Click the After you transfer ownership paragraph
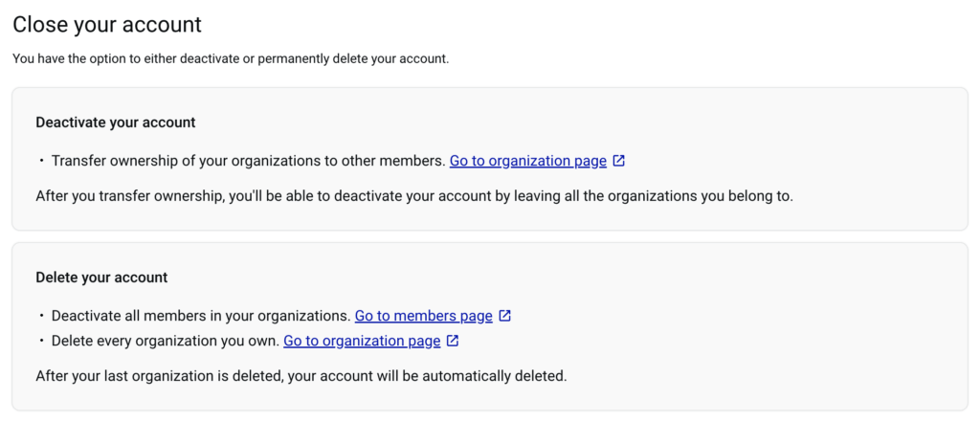Image resolution: width=980 pixels, height=423 pixels. pyautogui.click(x=414, y=196)
